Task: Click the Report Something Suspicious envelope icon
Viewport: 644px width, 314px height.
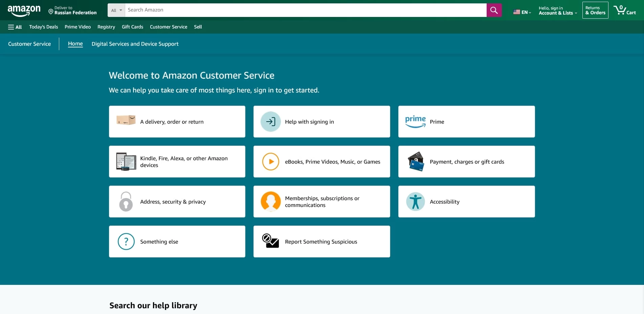Action: click(270, 241)
